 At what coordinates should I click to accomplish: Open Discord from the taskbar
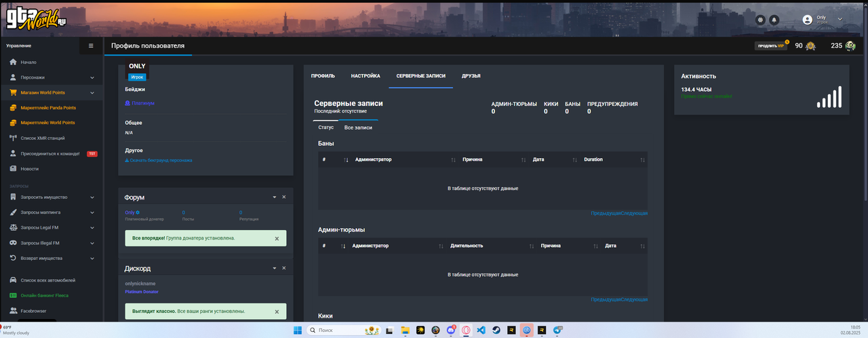pyautogui.click(x=452, y=330)
